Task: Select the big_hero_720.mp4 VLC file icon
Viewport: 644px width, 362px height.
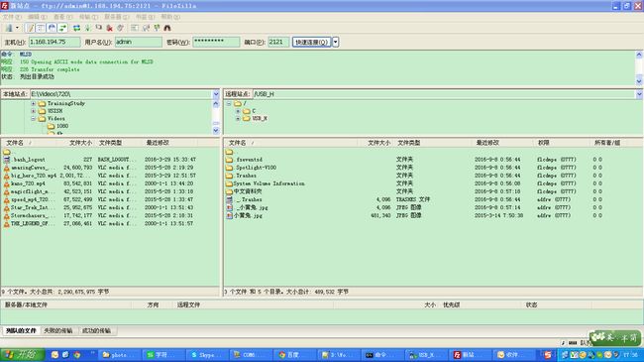Action: 7,176
